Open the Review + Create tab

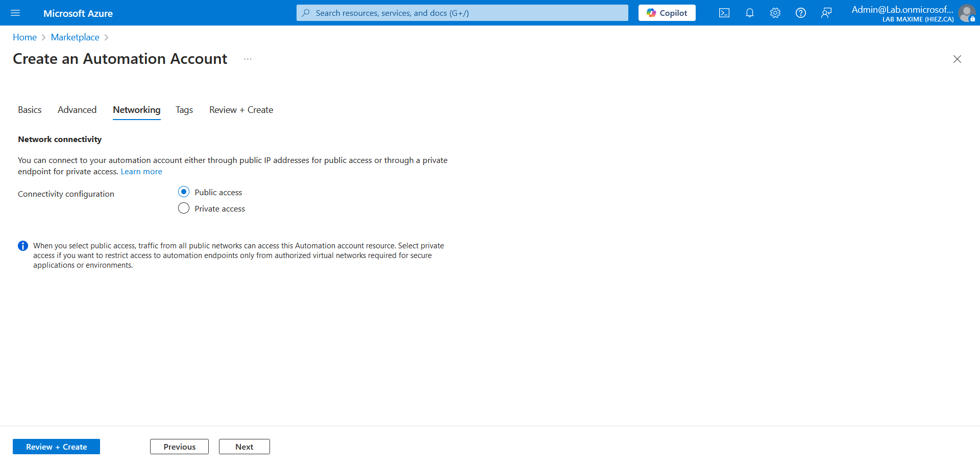pyautogui.click(x=241, y=110)
